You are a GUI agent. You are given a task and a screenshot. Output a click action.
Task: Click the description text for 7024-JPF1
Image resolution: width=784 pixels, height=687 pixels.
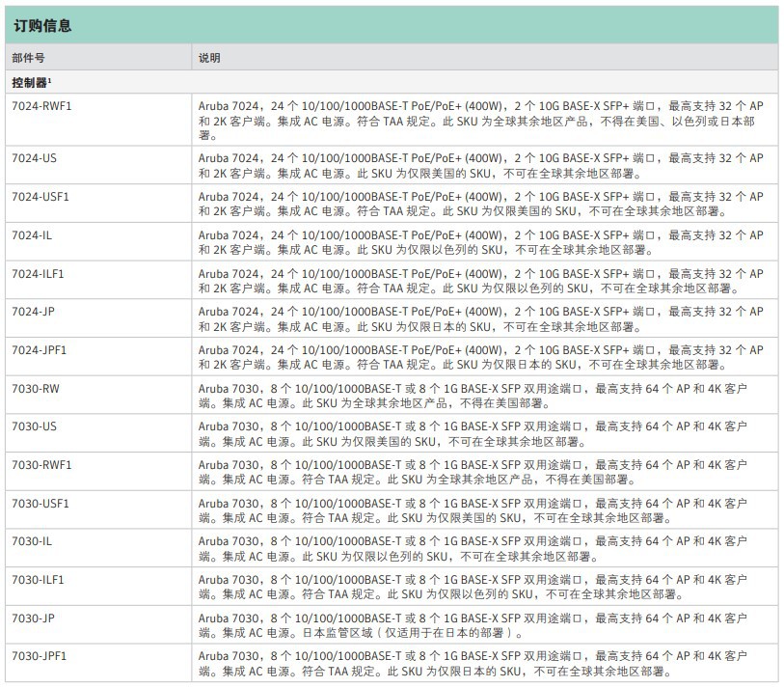pyautogui.click(x=481, y=357)
